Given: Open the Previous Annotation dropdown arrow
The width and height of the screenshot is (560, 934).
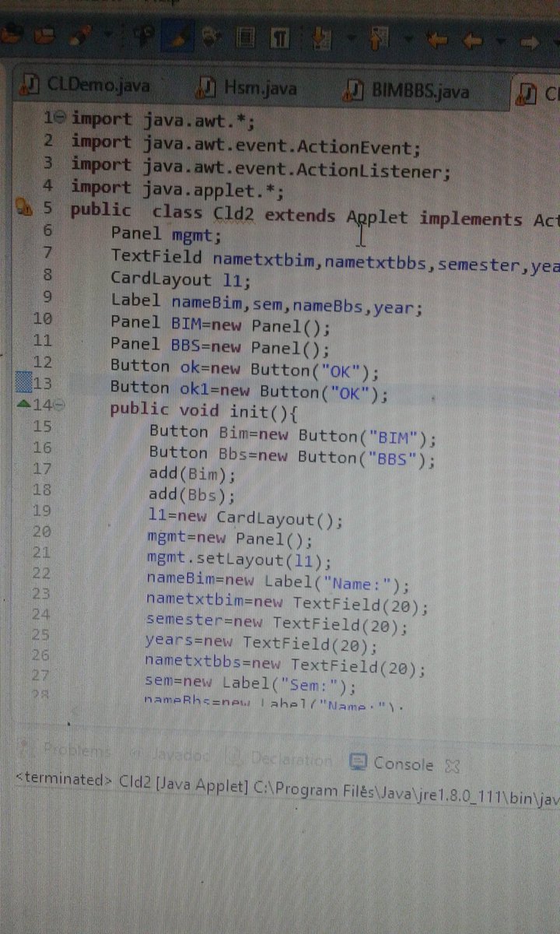Looking at the screenshot, I should click(x=409, y=38).
